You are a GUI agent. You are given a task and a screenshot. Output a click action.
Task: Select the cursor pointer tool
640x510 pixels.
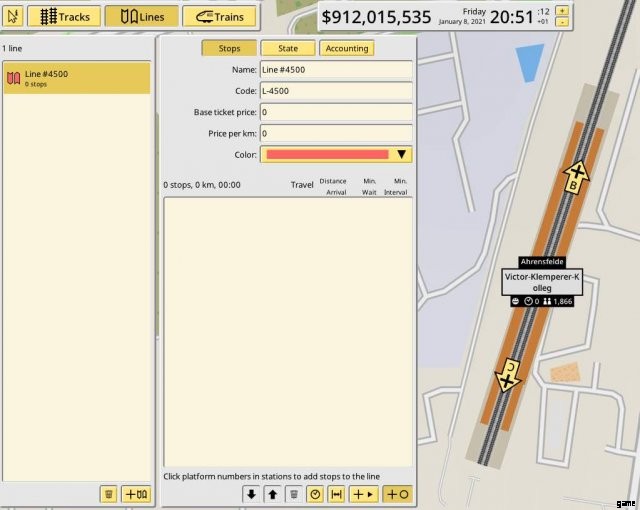[x=13, y=16]
